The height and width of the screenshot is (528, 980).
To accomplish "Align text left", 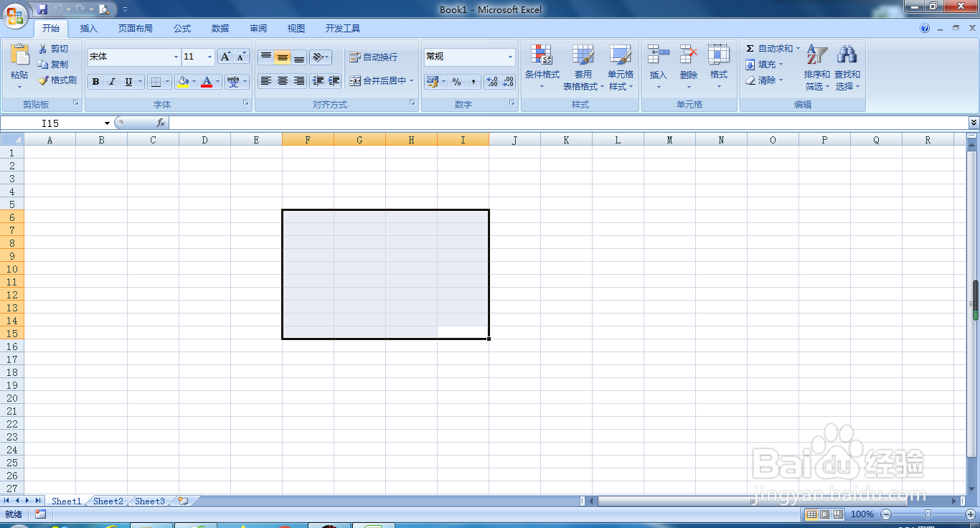I will pyautogui.click(x=266, y=81).
